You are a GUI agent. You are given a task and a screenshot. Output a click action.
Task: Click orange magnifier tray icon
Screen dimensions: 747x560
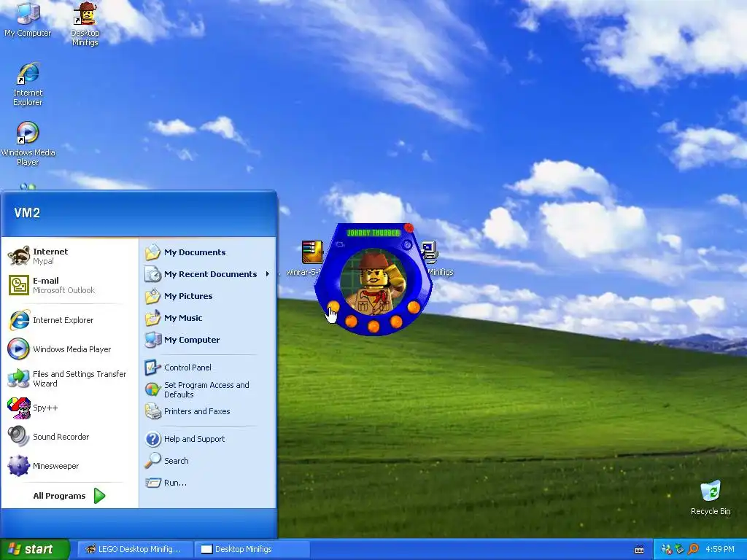point(693,549)
